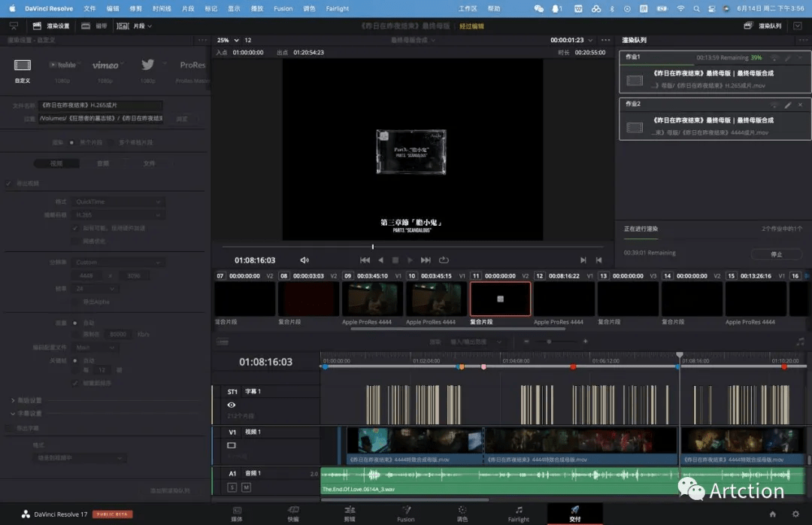This screenshot has width=812, height=525.
Task: Jump to first frame in viewer transport
Action: click(x=365, y=260)
